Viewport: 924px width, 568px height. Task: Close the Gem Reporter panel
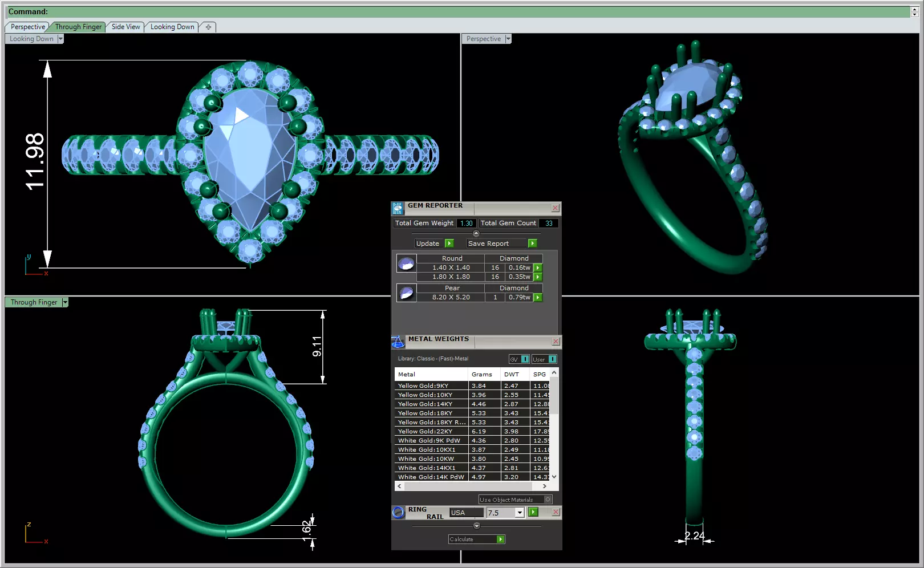click(x=556, y=208)
